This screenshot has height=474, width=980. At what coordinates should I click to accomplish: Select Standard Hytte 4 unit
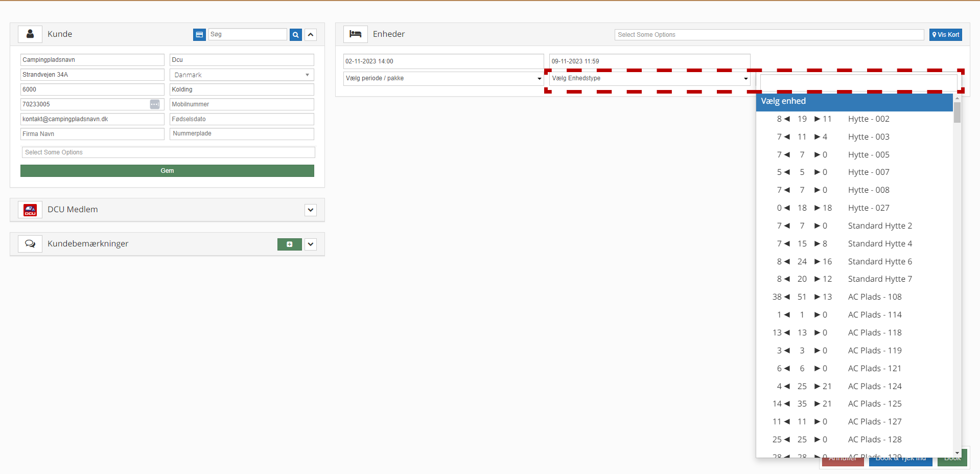pyautogui.click(x=879, y=244)
